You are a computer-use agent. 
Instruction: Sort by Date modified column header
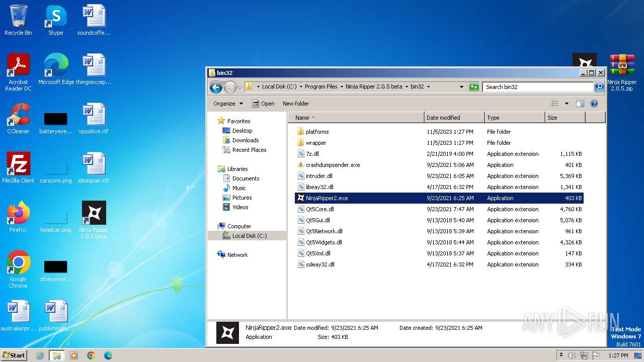(455, 118)
